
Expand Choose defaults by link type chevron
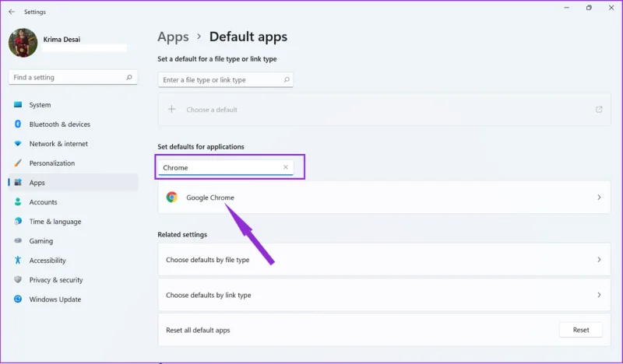[x=599, y=295]
